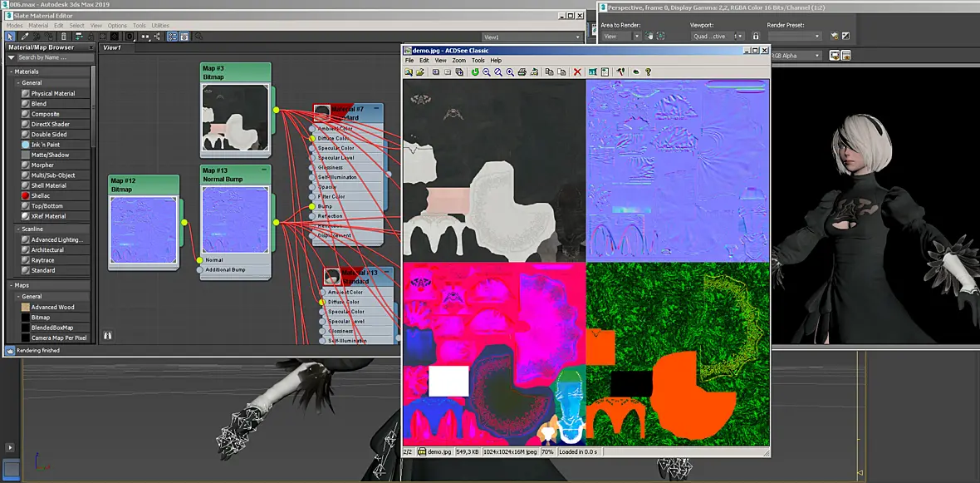This screenshot has height=483, width=980.
Task: Toggle Normal input socket on Map #13
Action: [x=200, y=260]
